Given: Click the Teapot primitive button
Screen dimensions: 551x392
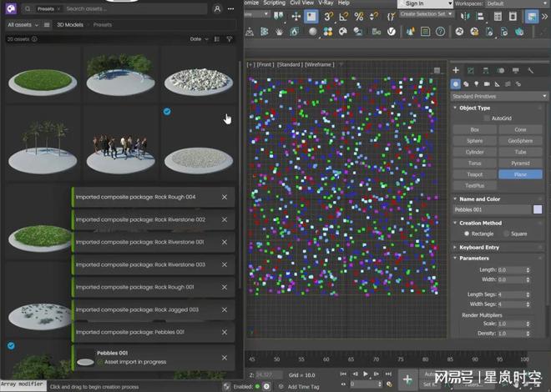Looking at the screenshot, I should click(474, 174).
